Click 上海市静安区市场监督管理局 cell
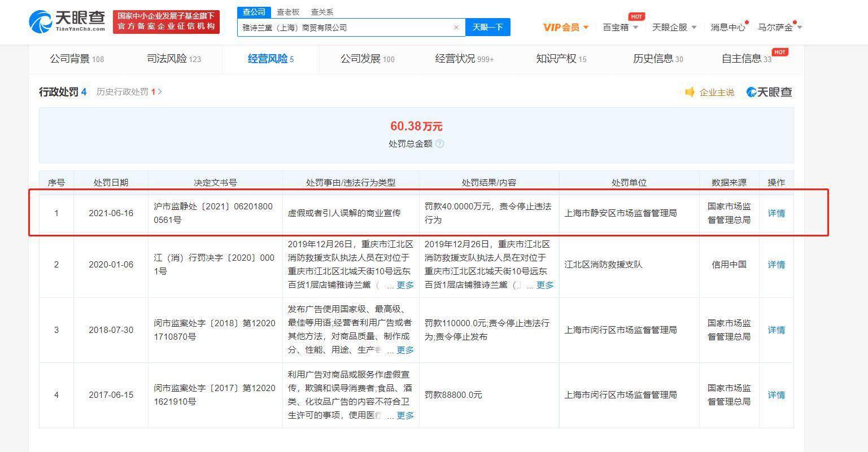 coord(621,213)
